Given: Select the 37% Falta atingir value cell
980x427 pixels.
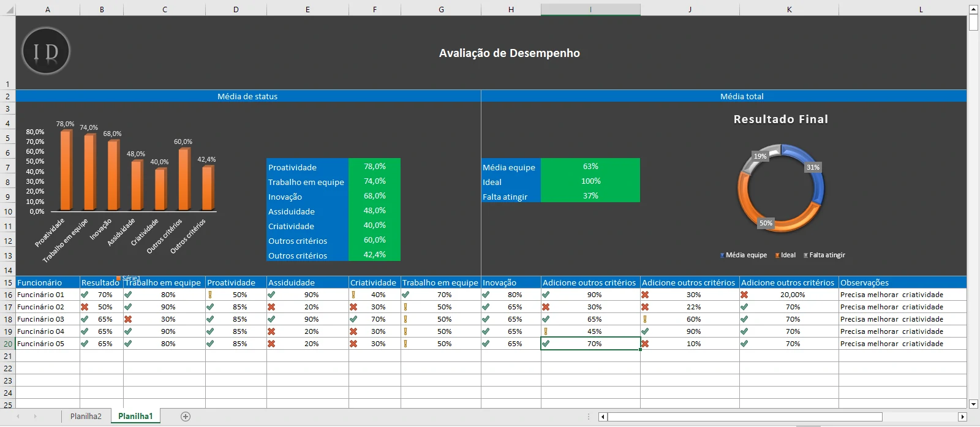Looking at the screenshot, I should pyautogui.click(x=590, y=195).
